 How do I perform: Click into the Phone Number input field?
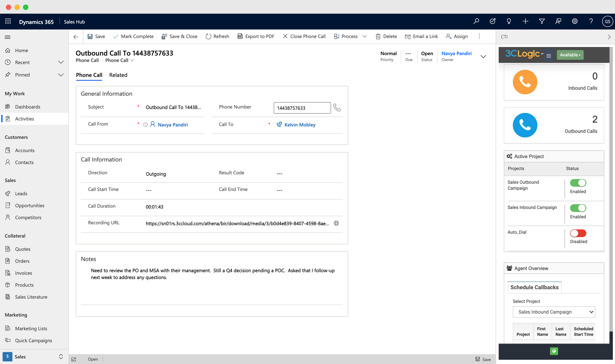click(x=302, y=108)
